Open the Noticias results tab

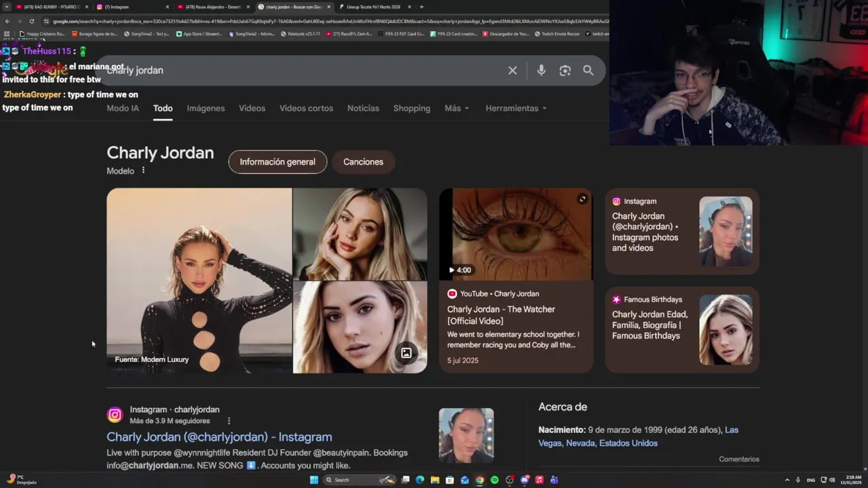[363, 108]
